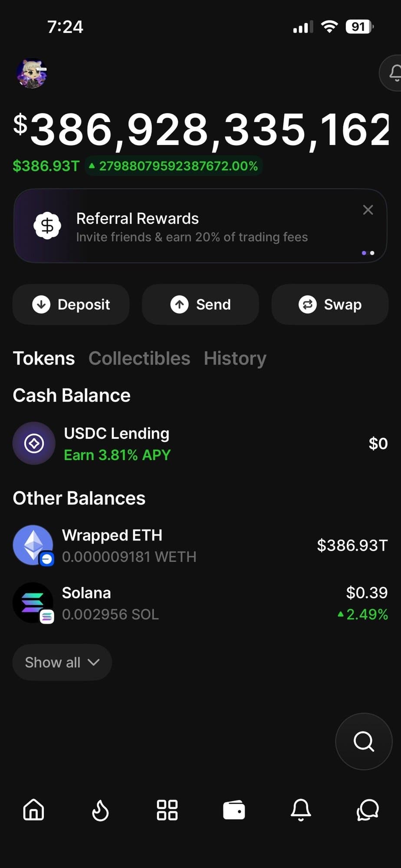
Task: Tap the Solana token icon
Action: pyautogui.click(x=33, y=603)
